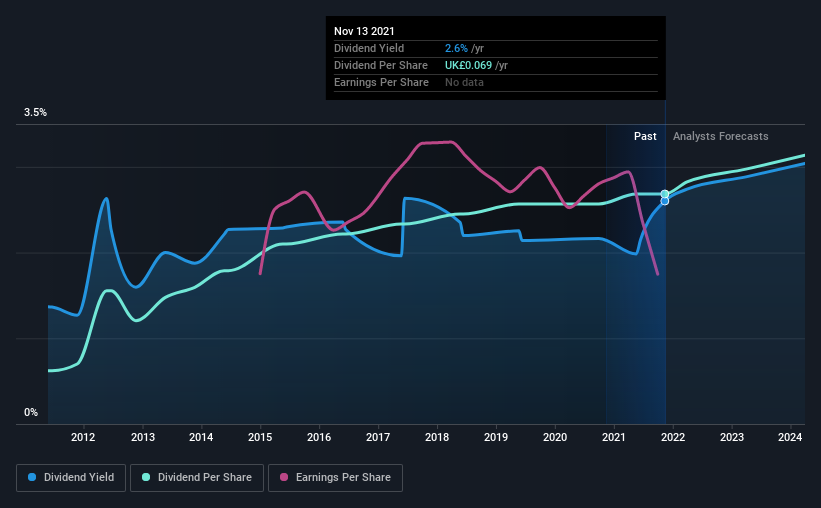Screen dimensions: 821x508
Task: Click the Past section label
Action: click(645, 136)
